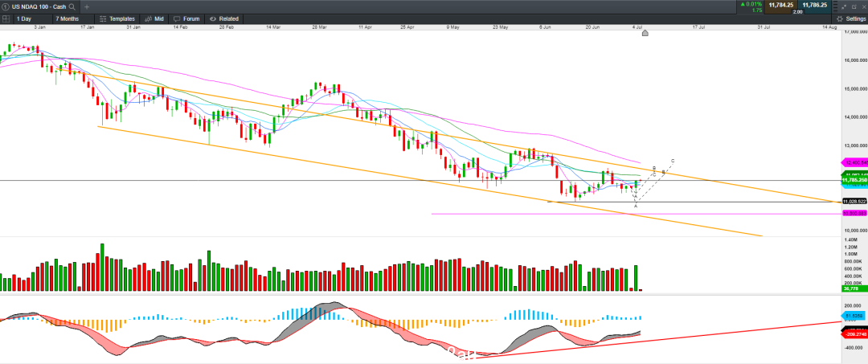Expand the 1 Day interval dropdown
The image size is (868, 364).
(31, 18)
